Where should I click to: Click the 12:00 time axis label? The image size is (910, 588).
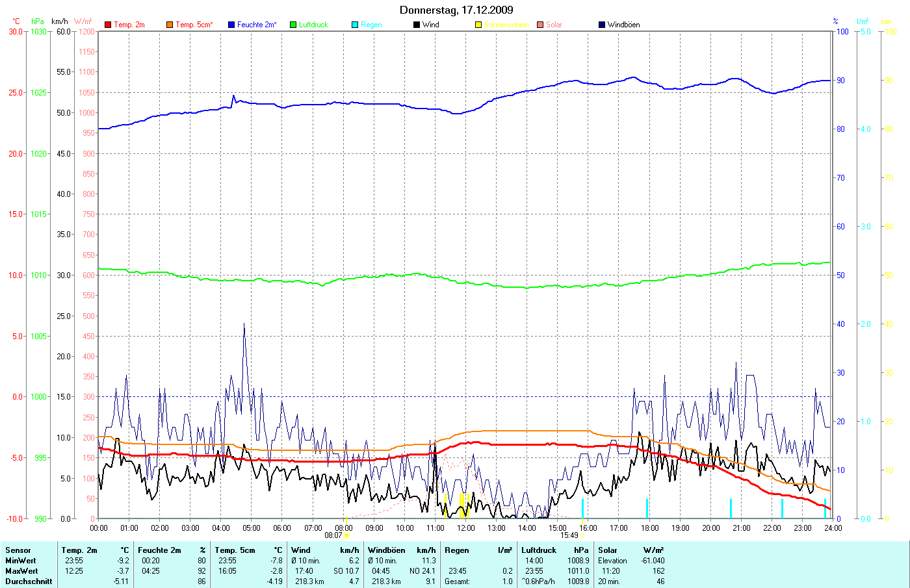click(x=466, y=528)
